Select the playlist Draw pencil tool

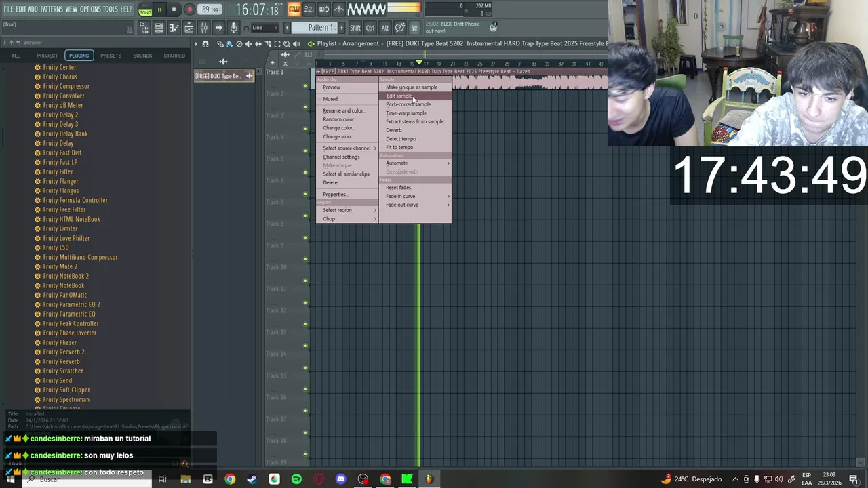click(x=220, y=44)
